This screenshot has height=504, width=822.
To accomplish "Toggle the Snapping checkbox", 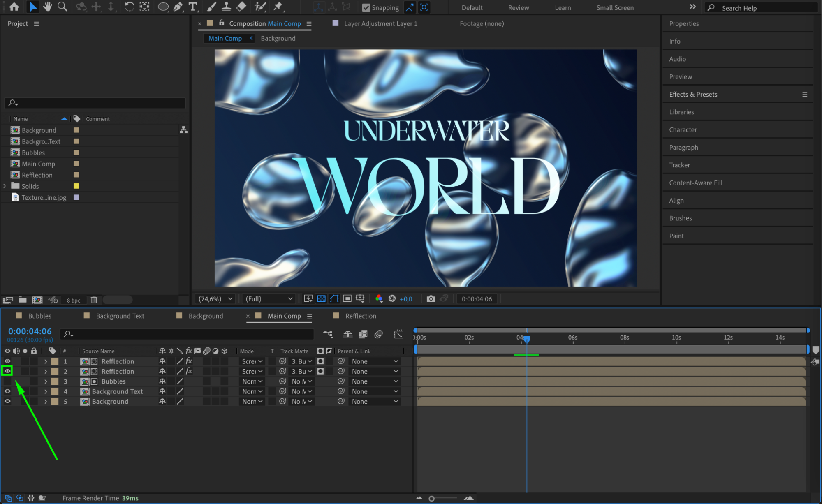I will [x=366, y=7].
